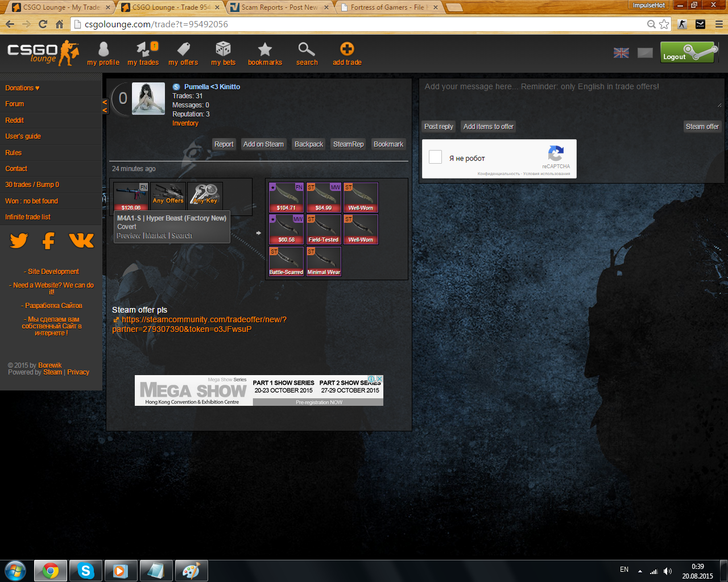Open my profile icon in header
The height and width of the screenshot is (582, 728).
[x=103, y=50]
